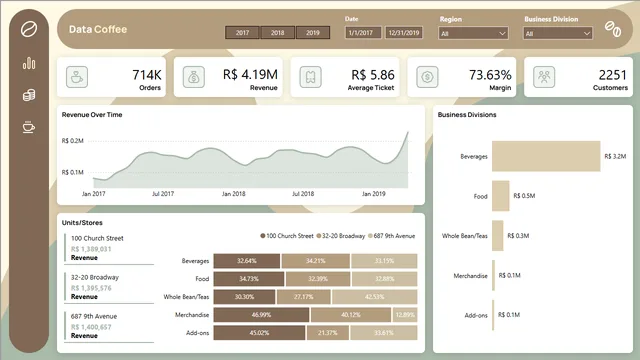Click the Units/Stores panel title
640x360 pixels.
coord(82,223)
